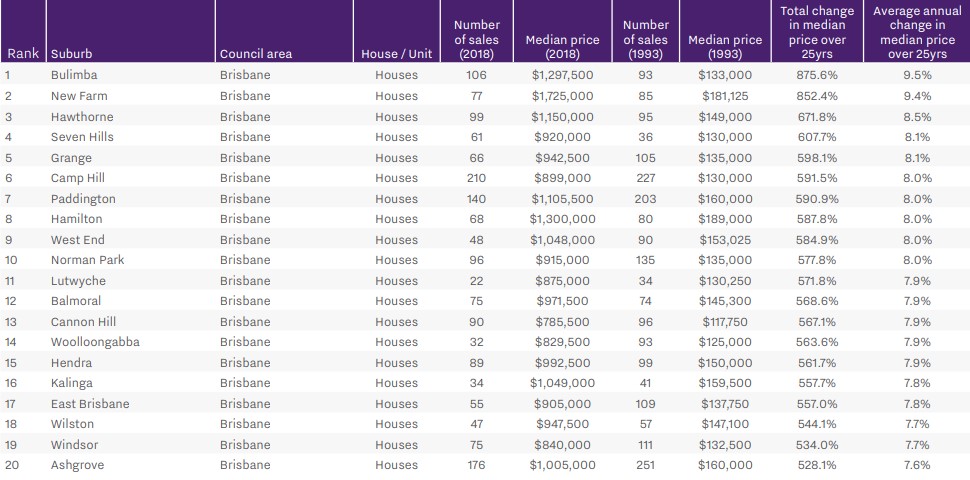
Task: Select the Median price (2018) header
Action: click(562, 47)
